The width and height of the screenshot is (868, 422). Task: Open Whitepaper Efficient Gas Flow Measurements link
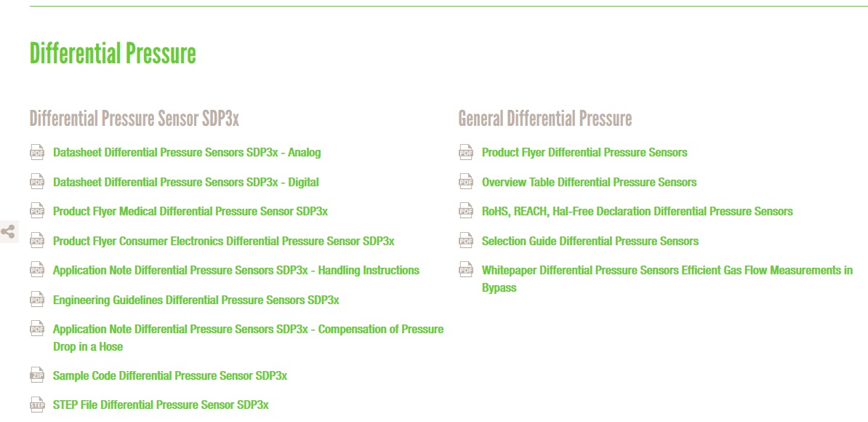667,271
